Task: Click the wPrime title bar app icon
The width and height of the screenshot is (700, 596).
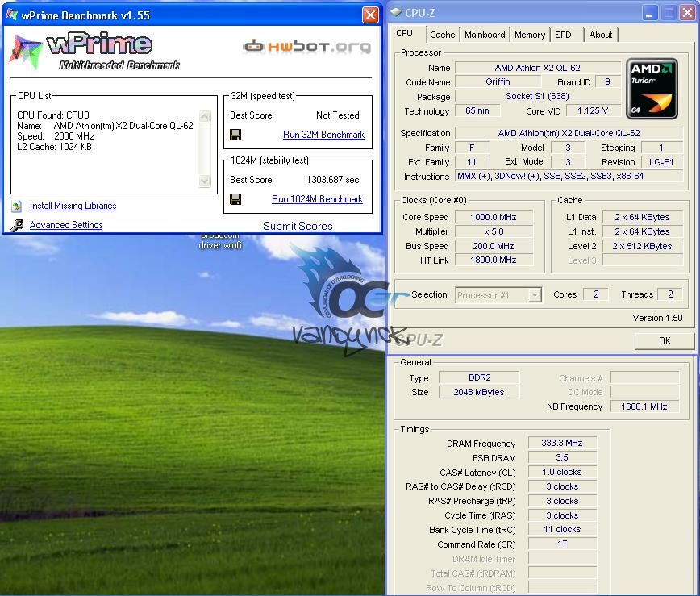Action: [12, 15]
